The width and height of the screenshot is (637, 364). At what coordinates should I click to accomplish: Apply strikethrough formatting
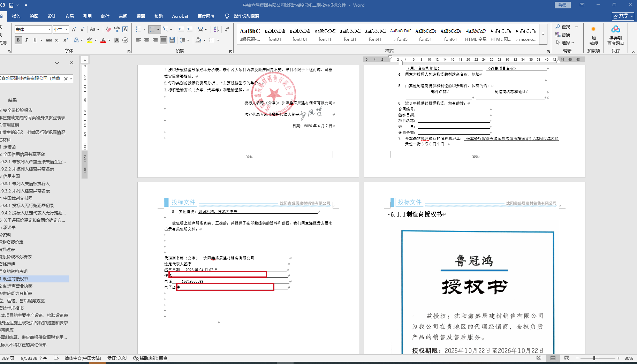click(49, 40)
